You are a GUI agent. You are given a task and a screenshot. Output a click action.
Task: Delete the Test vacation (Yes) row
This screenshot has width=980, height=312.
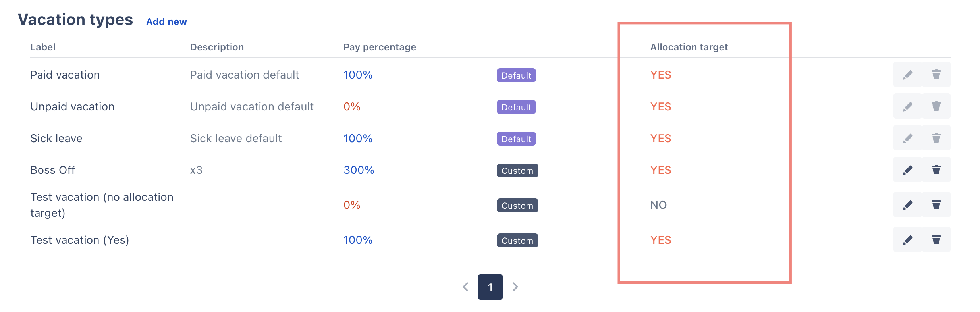[936, 240]
